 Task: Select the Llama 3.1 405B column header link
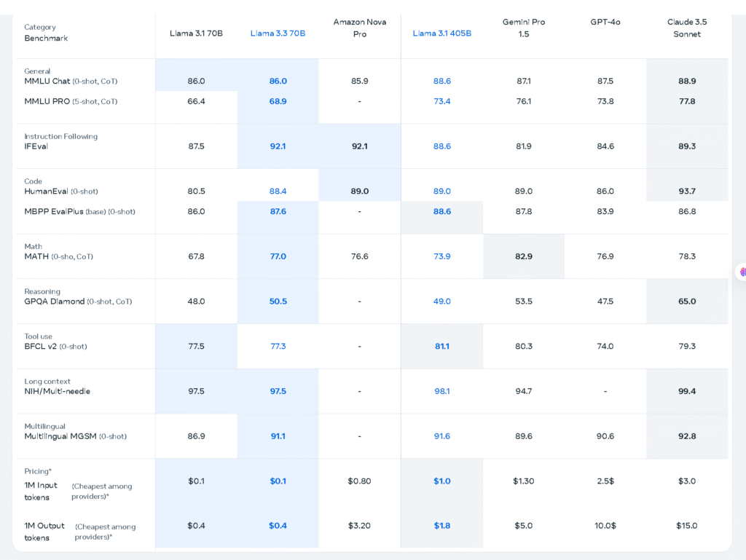point(441,33)
